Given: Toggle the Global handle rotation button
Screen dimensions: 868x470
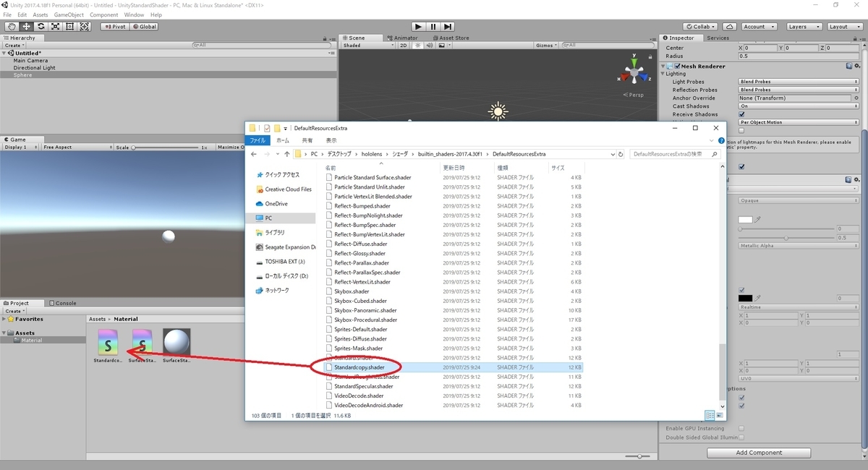Looking at the screenshot, I should 144,27.
